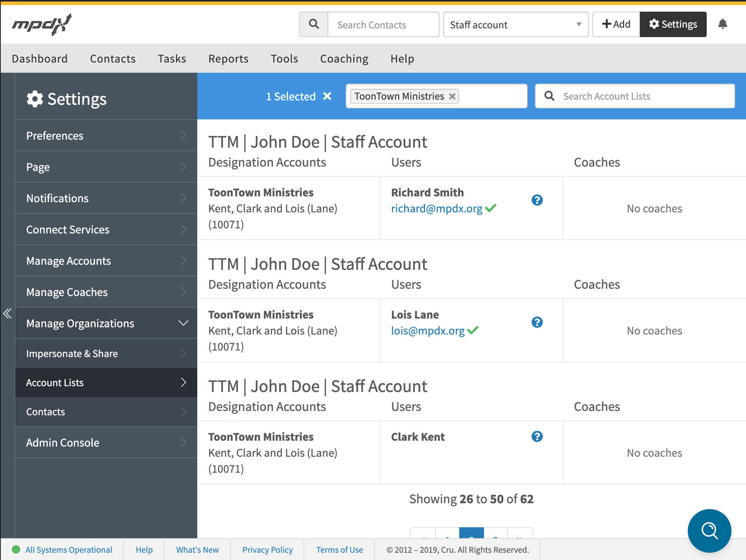Click the help icon next to Clark Kent
Viewport: 746px width, 560px height.
point(537,436)
